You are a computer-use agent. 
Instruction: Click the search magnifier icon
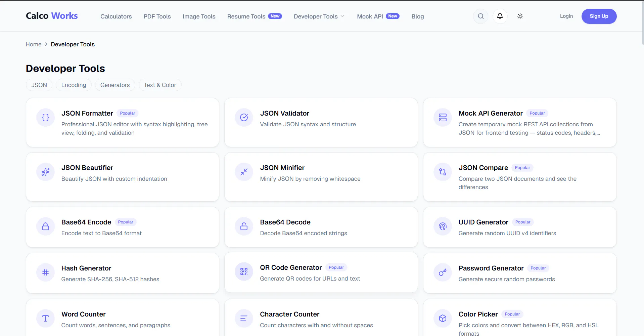pyautogui.click(x=480, y=16)
